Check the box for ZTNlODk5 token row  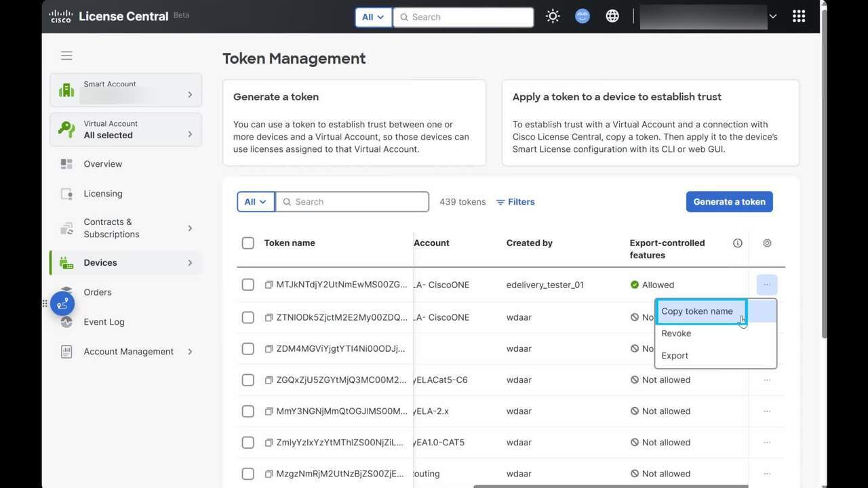[x=248, y=317]
